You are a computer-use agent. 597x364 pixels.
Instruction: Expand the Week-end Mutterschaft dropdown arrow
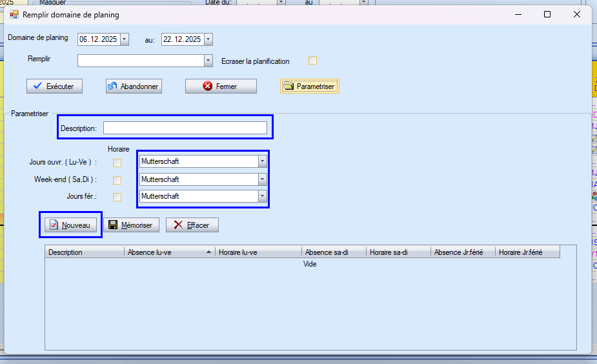click(x=262, y=179)
